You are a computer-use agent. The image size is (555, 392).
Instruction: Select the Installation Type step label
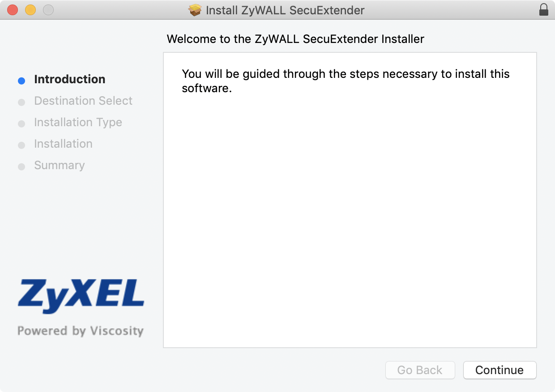[78, 122]
